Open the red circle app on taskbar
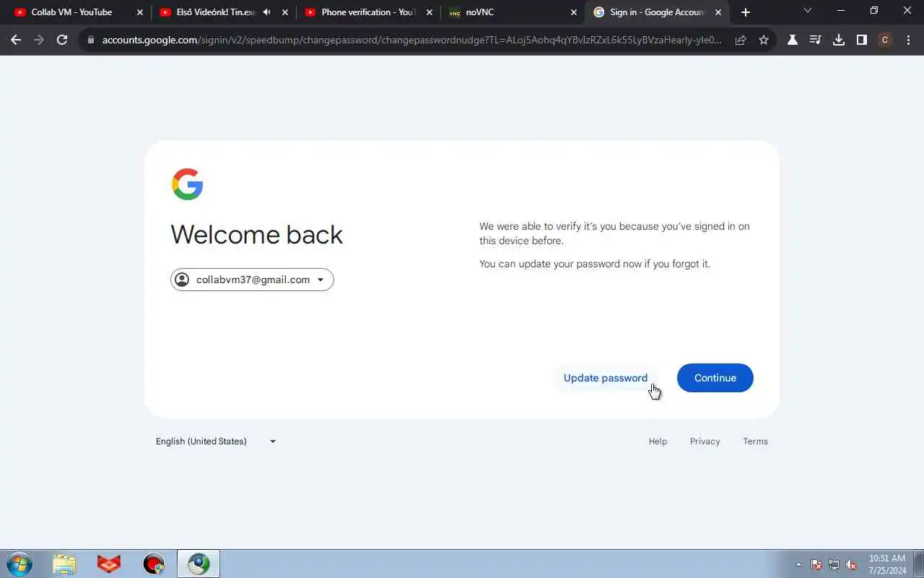The image size is (924, 578). (x=154, y=564)
